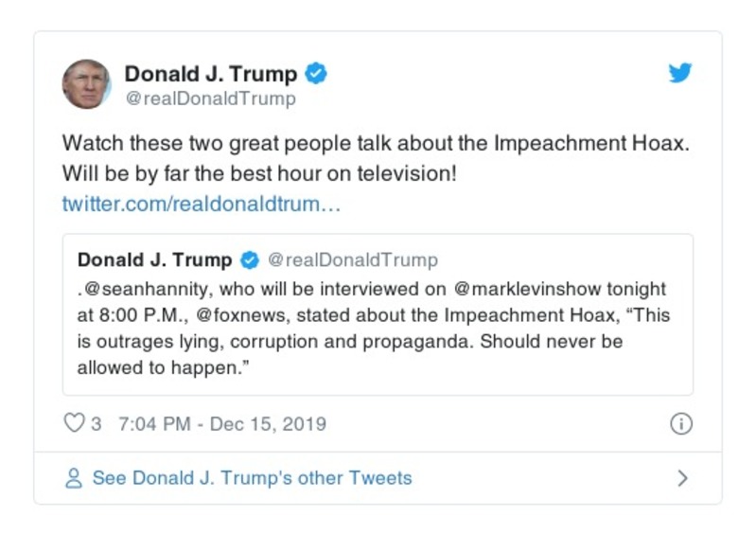Click the @realDonaldTrump handle under the author name
This screenshot has height=552, width=756.
click(210, 98)
